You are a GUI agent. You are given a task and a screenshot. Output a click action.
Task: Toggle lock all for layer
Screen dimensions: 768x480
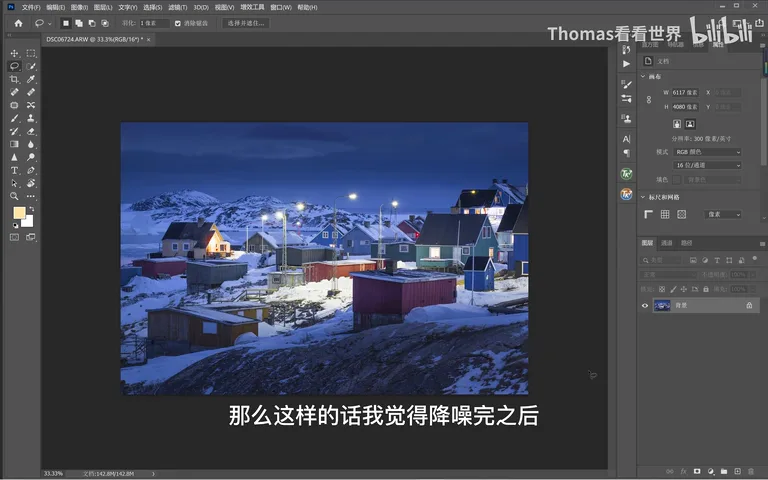pyautogui.click(x=706, y=289)
